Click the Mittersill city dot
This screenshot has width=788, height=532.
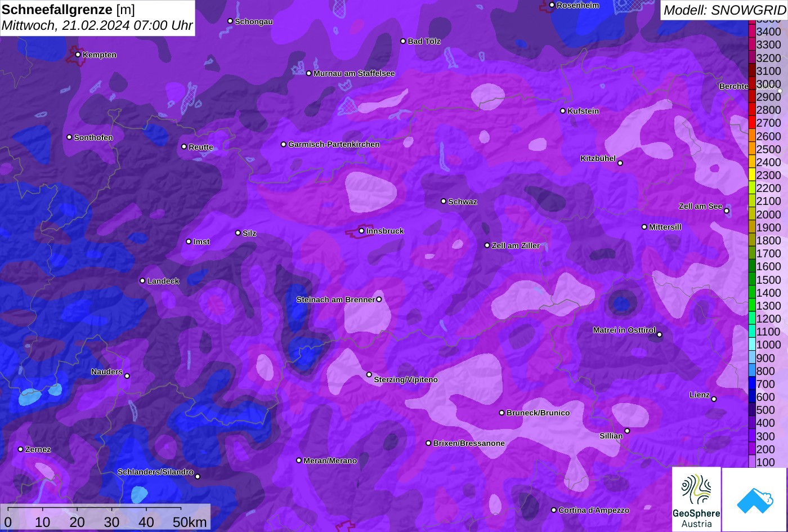[644, 227]
